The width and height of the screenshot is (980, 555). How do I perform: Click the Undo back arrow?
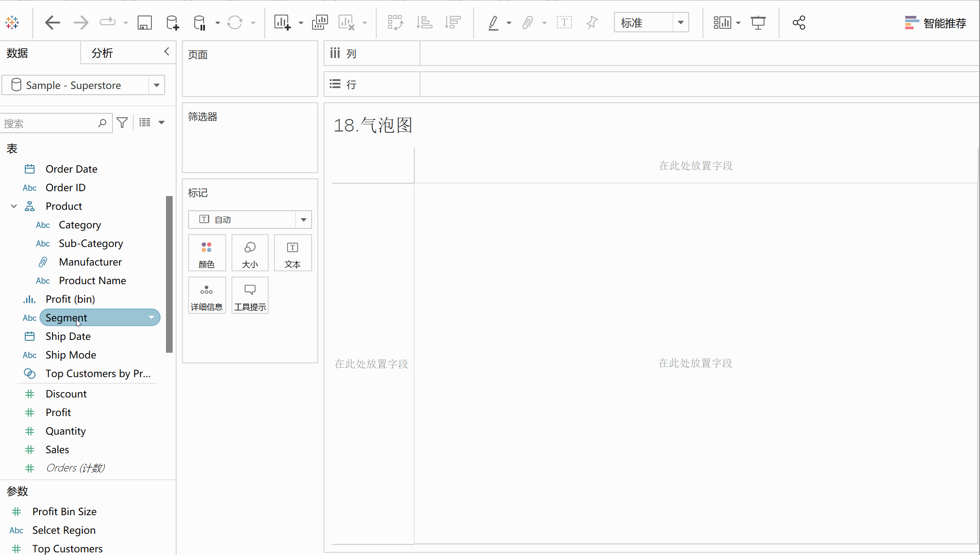coord(53,23)
